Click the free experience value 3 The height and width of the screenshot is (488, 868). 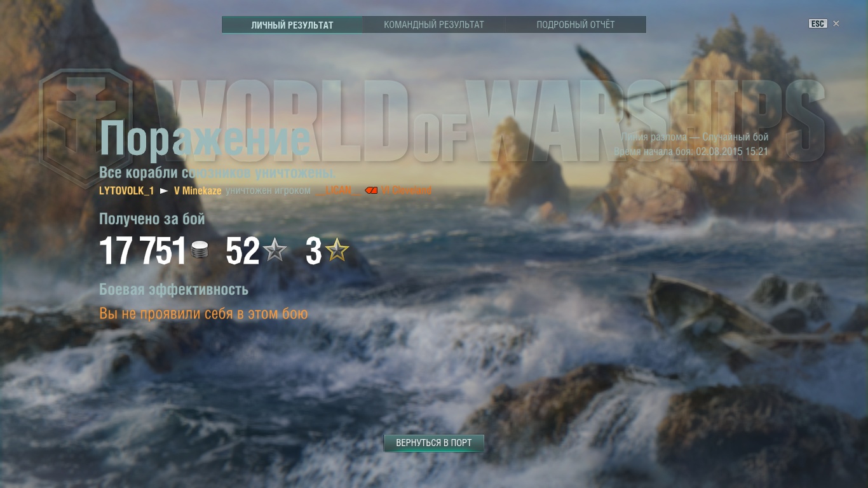coord(314,251)
